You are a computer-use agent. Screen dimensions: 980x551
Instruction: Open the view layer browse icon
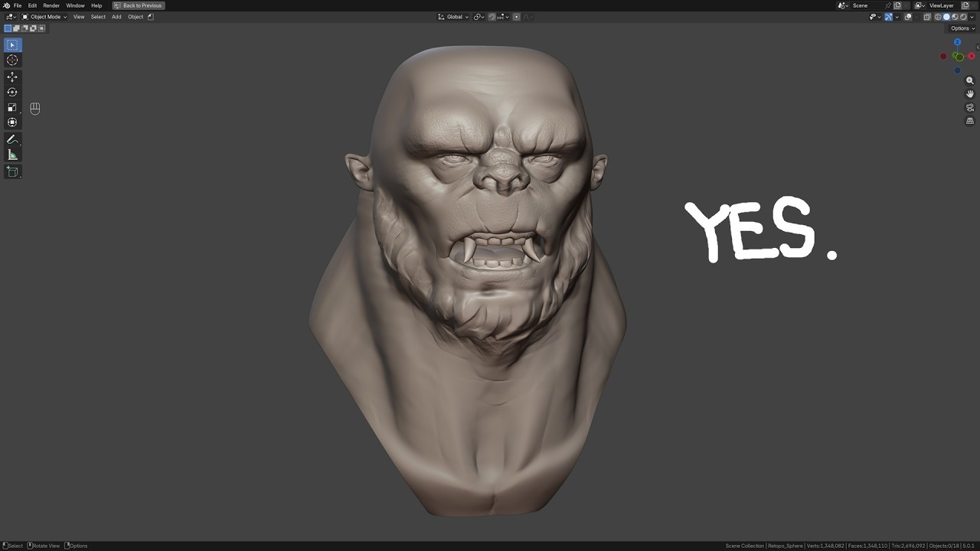tap(920, 5)
